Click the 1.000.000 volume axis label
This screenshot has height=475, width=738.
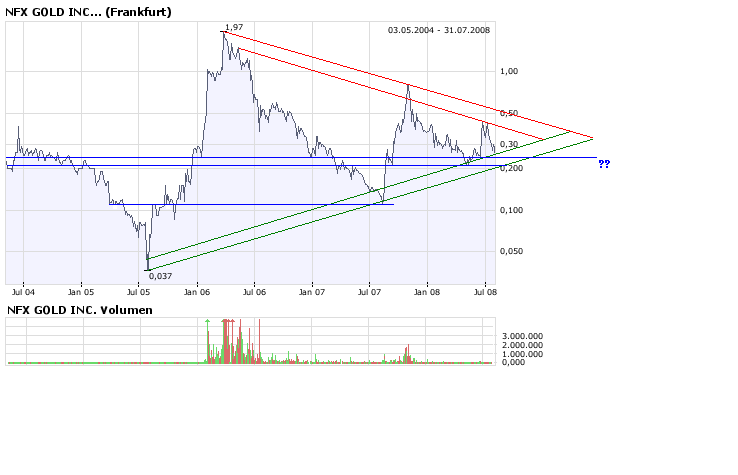(524, 354)
